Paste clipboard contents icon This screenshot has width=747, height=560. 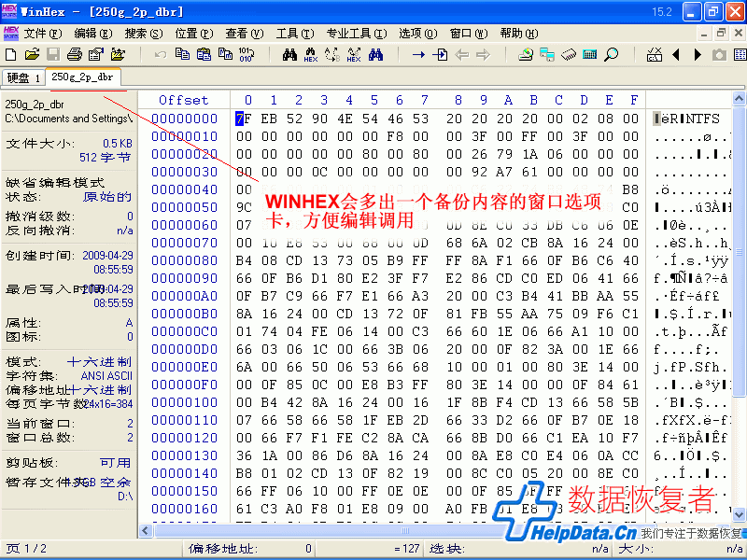tap(204, 54)
